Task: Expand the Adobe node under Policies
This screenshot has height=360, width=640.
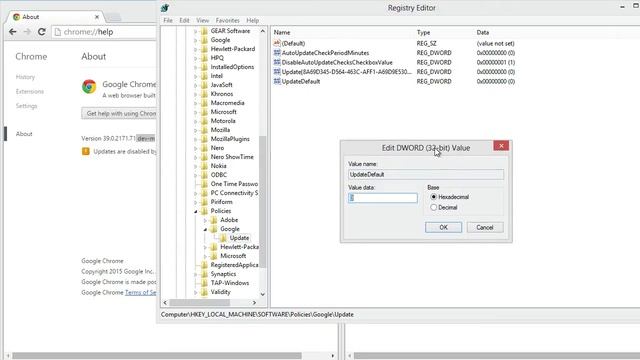Action: [x=205, y=220]
